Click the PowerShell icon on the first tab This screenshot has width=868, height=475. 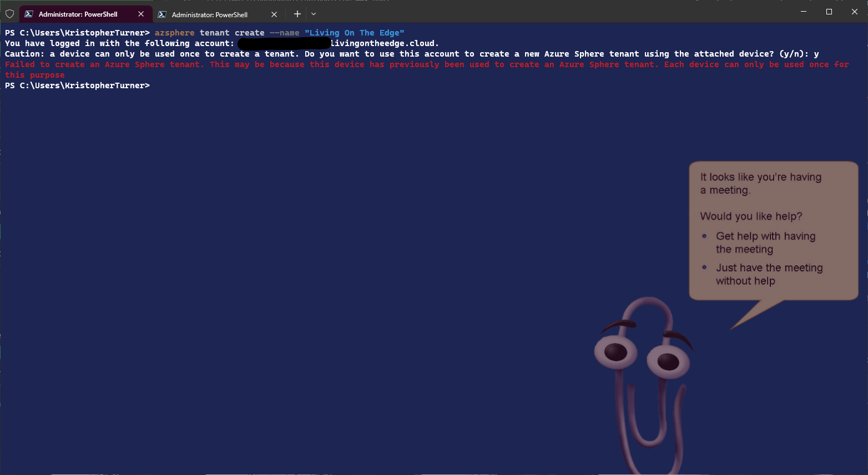coord(29,14)
